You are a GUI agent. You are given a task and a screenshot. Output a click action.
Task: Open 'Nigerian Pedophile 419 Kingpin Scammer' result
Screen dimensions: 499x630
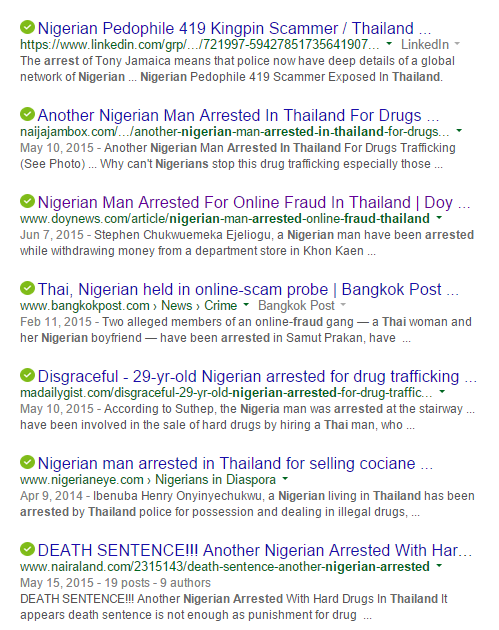tap(234, 28)
